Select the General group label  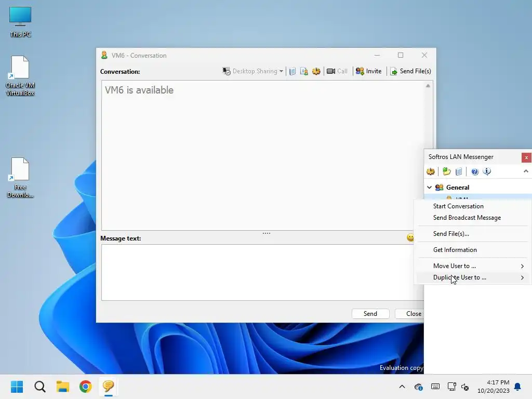458,187
